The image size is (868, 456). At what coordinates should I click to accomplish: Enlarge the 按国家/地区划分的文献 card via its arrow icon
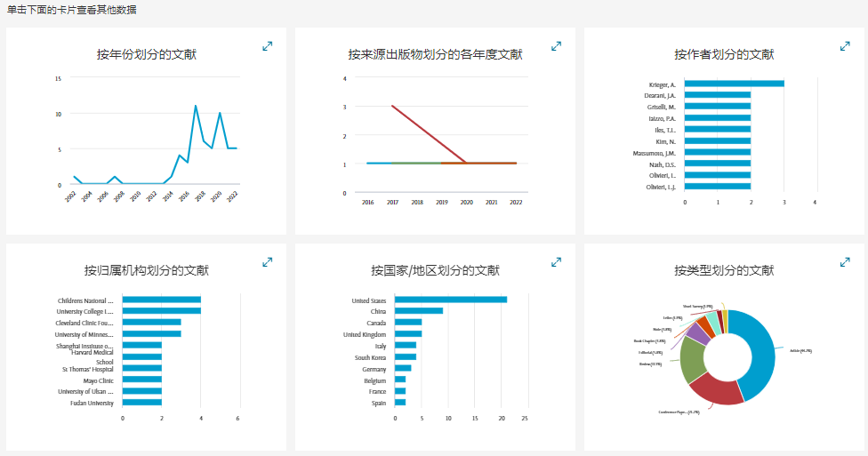(x=556, y=262)
